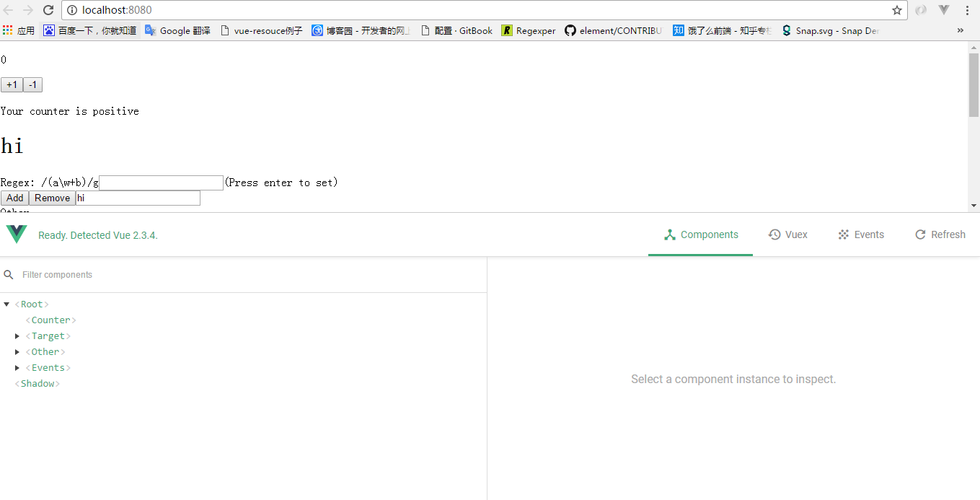Click the Remove button
This screenshot has height=500, width=980.
coord(52,198)
